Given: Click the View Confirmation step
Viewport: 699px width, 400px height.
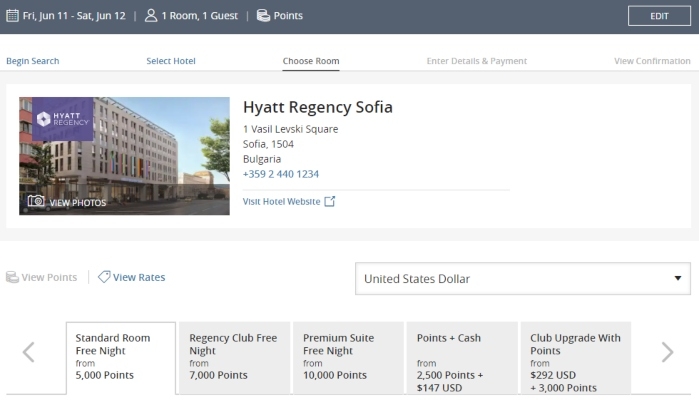Looking at the screenshot, I should (652, 61).
